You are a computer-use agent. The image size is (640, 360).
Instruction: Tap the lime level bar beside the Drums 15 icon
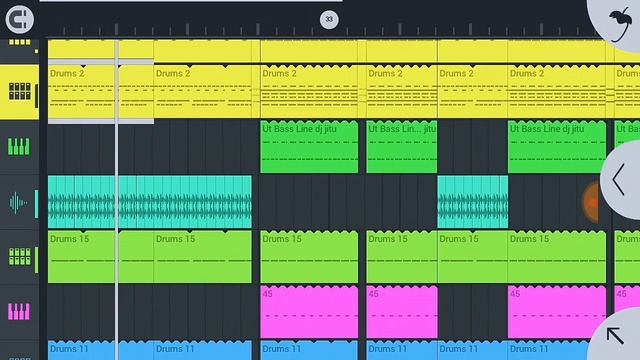(36, 260)
